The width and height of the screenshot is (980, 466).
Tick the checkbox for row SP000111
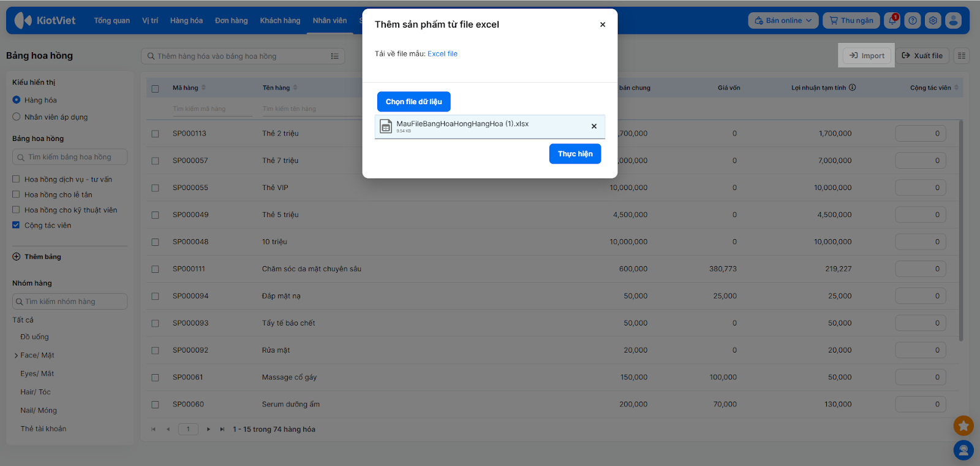[x=155, y=269]
